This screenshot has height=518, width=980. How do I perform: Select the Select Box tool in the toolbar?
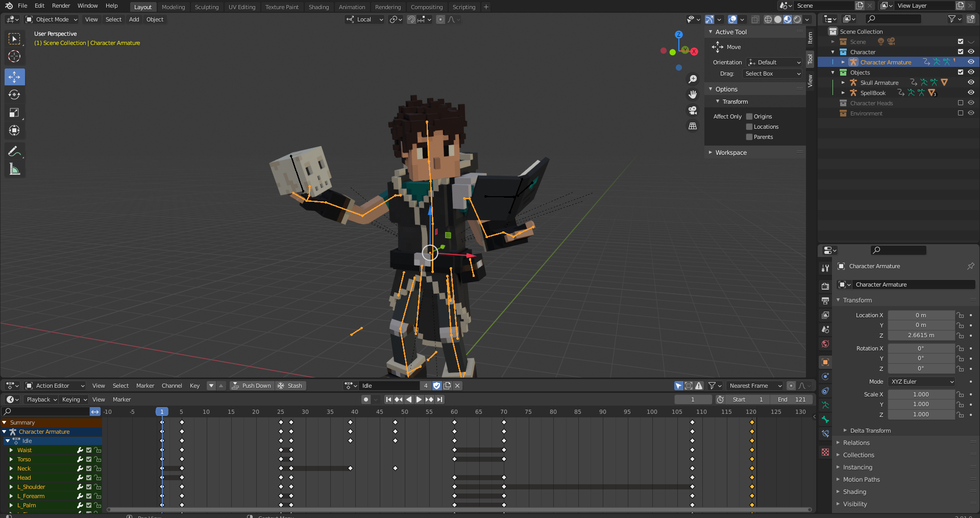click(15, 39)
